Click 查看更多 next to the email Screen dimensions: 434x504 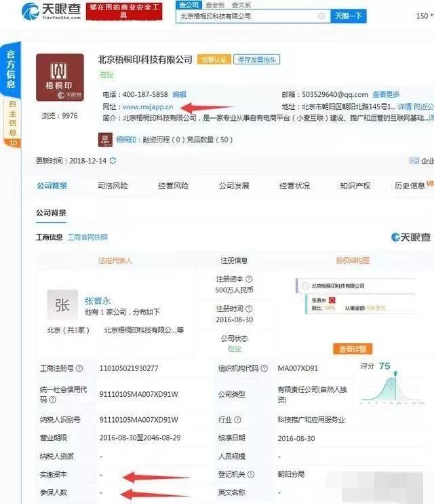click(x=386, y=94)
